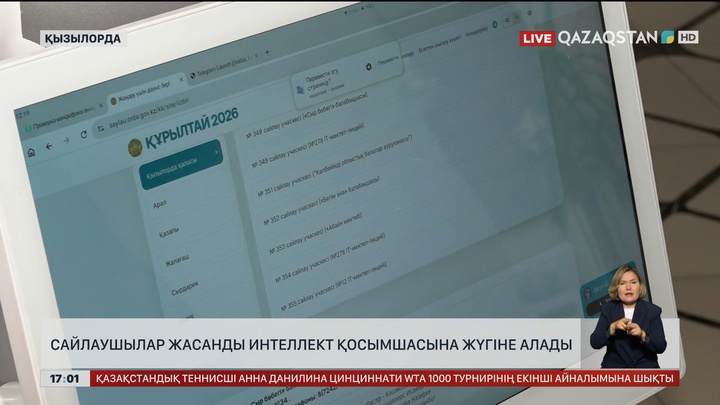Select the KZ language switch in header
This screenshot has width=720, height=405.
point(507,20)
